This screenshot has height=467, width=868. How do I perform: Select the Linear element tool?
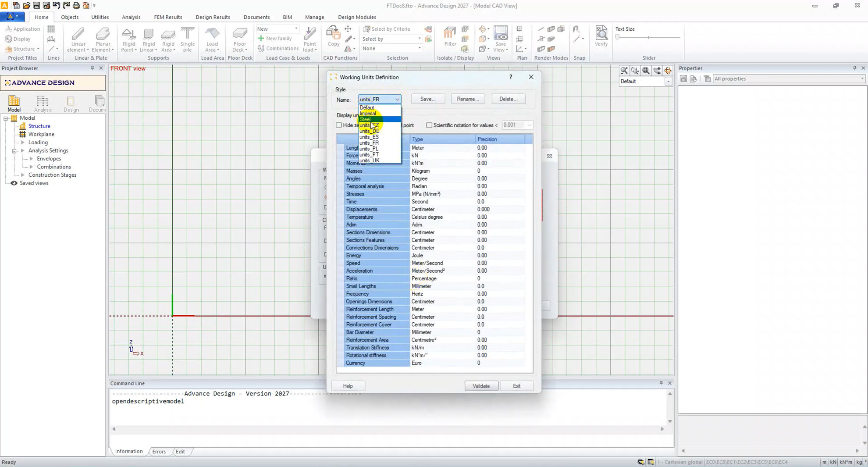(x=78, y=39)
